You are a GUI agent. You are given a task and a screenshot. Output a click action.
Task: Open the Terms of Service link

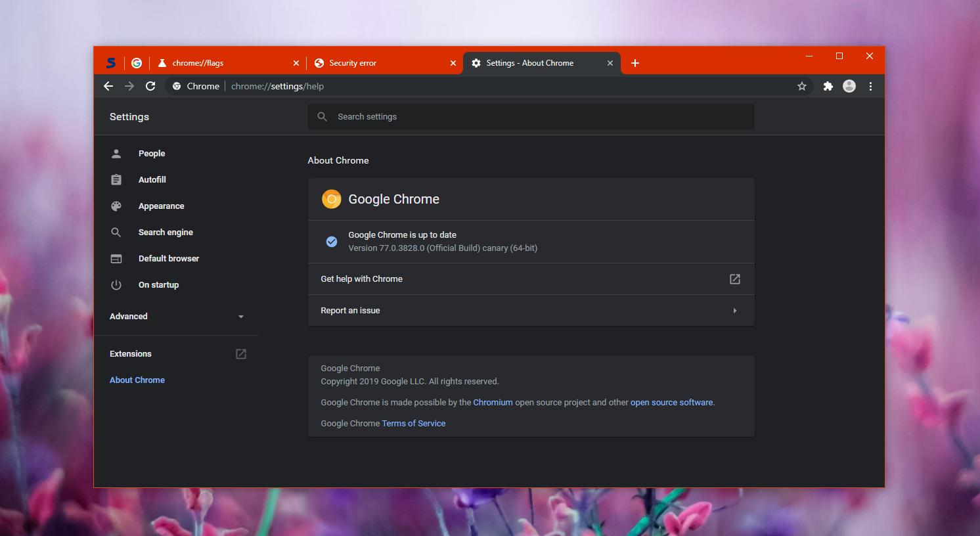click(x=413, y=424)
